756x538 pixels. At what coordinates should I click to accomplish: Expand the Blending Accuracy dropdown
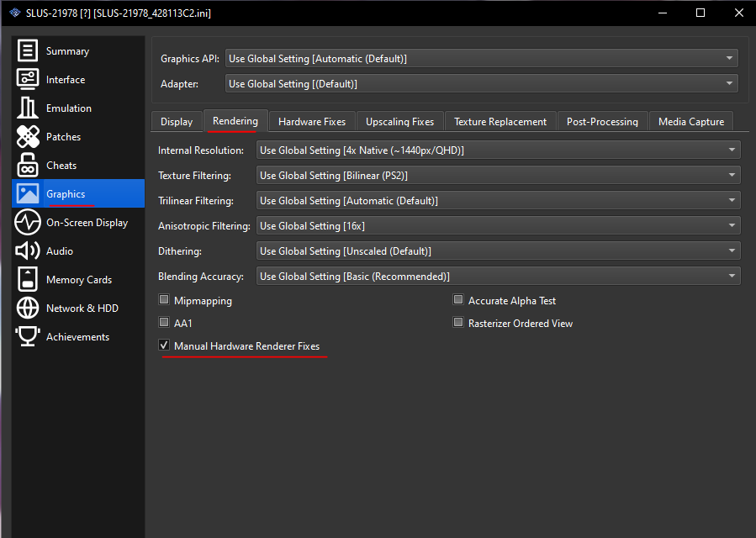(x=498, y=277)
